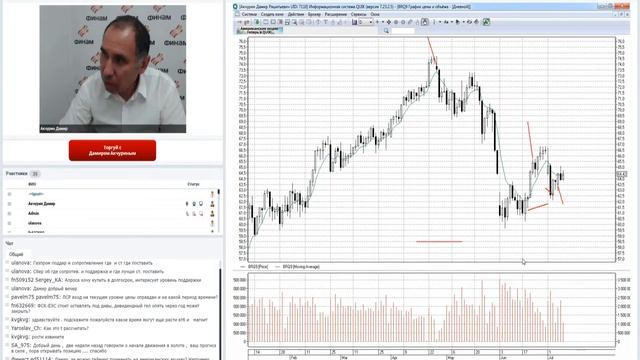The width and height of the screenshot is (640, 360).
Task: Click the screen icon in the Admin row
Action: (x=201, y=213)
